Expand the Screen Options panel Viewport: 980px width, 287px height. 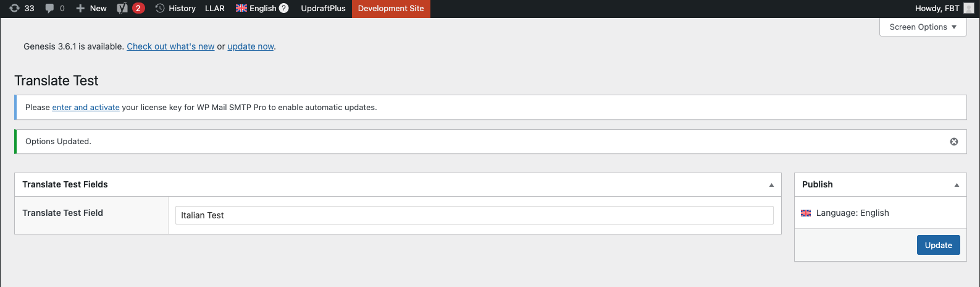click(923, 27)
